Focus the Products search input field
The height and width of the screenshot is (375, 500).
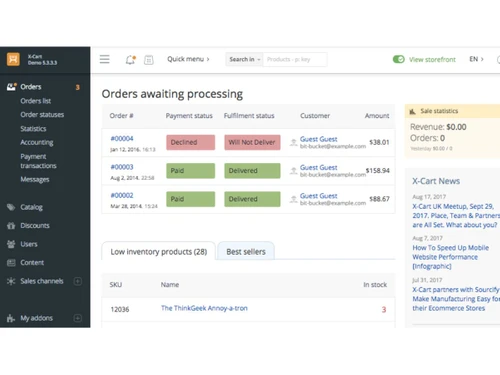295,59
